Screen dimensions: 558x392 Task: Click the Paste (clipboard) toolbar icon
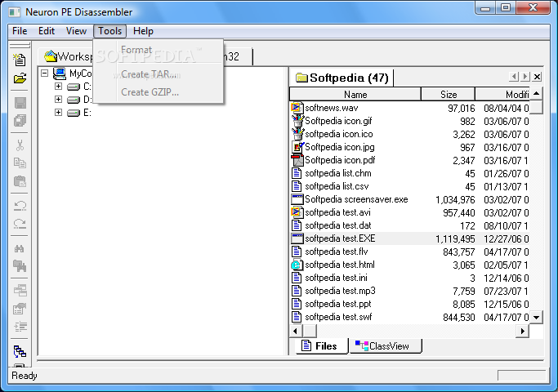(x=20, y=181)
